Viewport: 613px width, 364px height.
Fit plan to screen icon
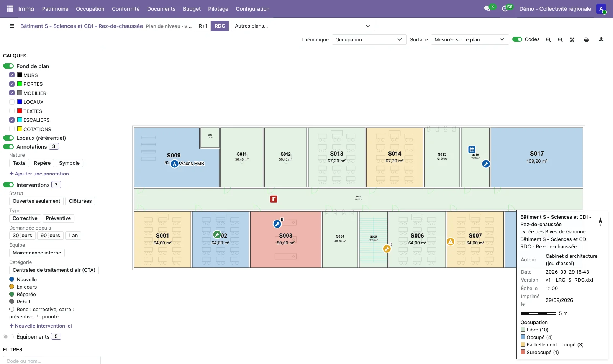tap(572, 39)
